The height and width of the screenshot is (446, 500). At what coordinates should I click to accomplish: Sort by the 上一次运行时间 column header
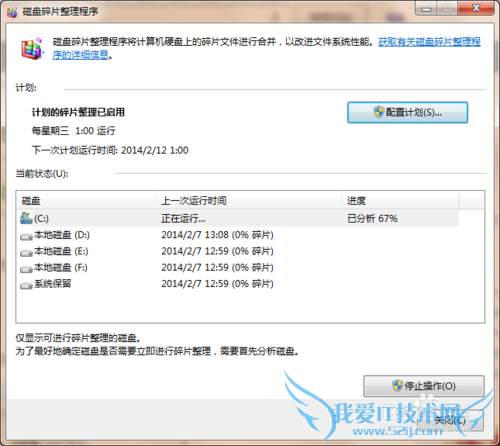pos(249,201)
